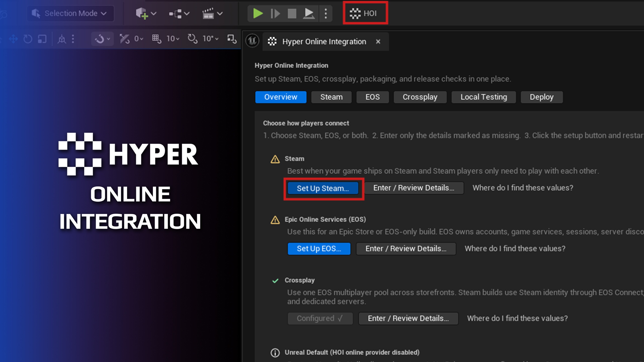Click the 'Choose how players connect' heading
This screenshot has width=644, height=362.
click(x=306, y=123)
